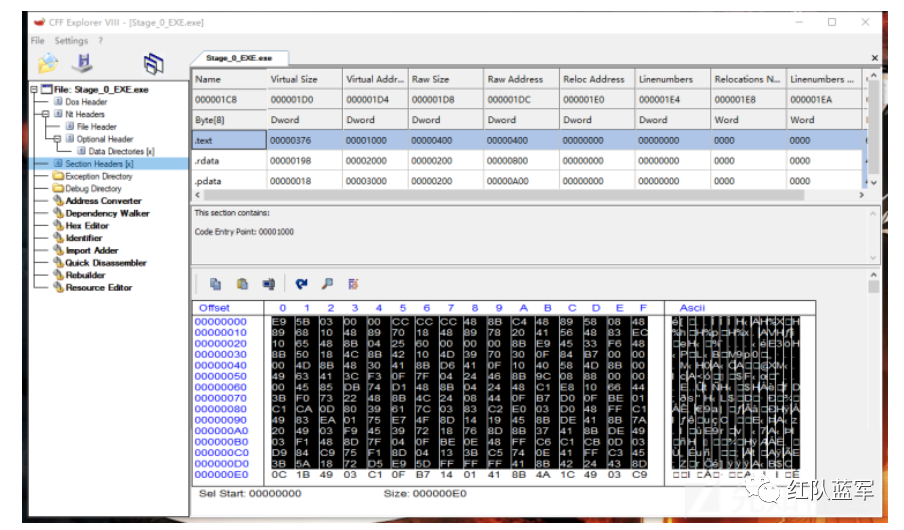Select Section Headers [x] in the tree
Viewport: 904px width, 530px height.
[99, 164]
